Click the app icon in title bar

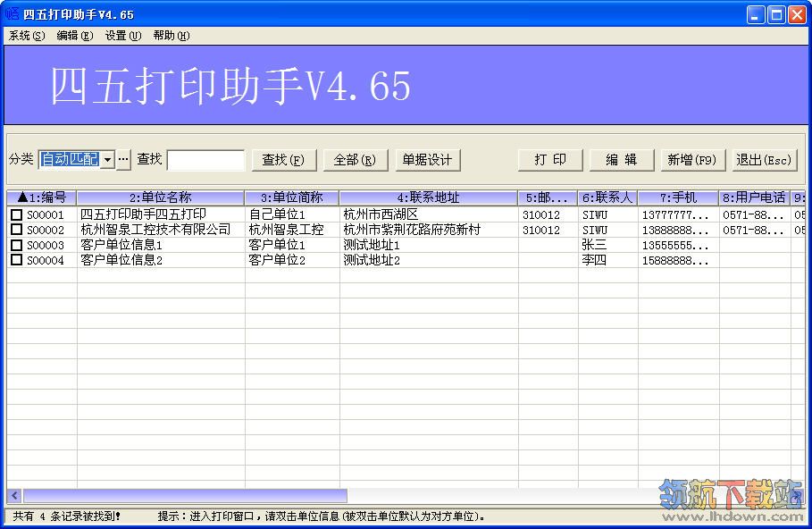[x=12, y=14]
